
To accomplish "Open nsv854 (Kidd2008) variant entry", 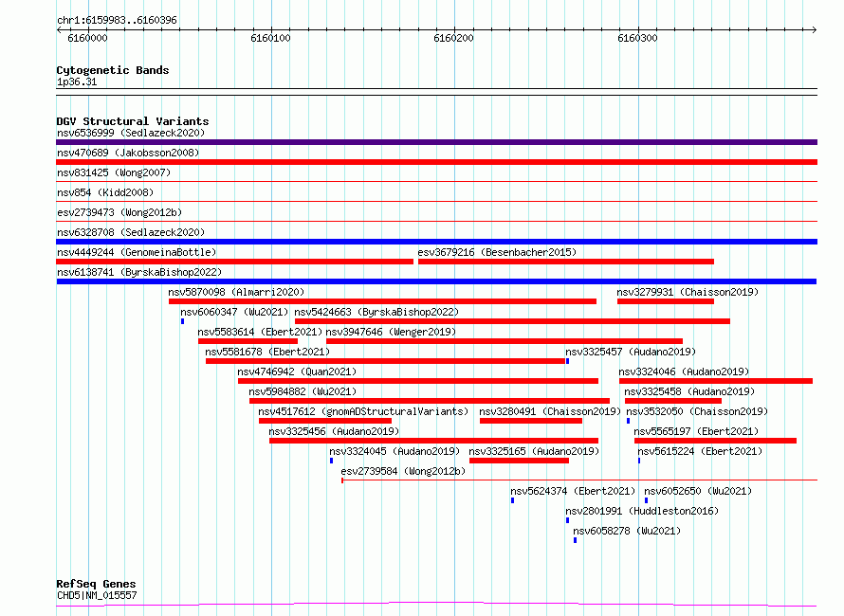I will (105, 192).
